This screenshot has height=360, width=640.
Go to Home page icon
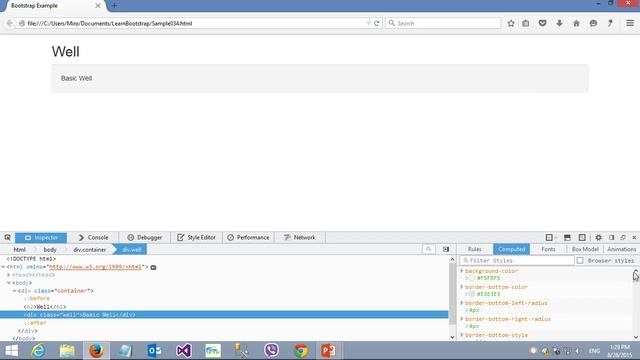576,23
